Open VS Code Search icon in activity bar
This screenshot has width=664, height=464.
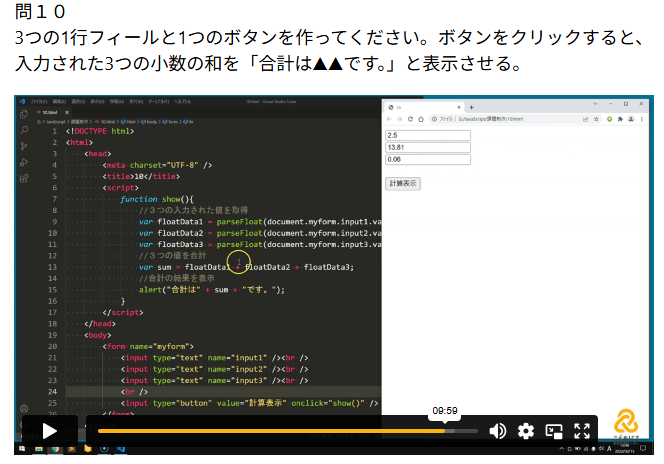click(24, 130)
